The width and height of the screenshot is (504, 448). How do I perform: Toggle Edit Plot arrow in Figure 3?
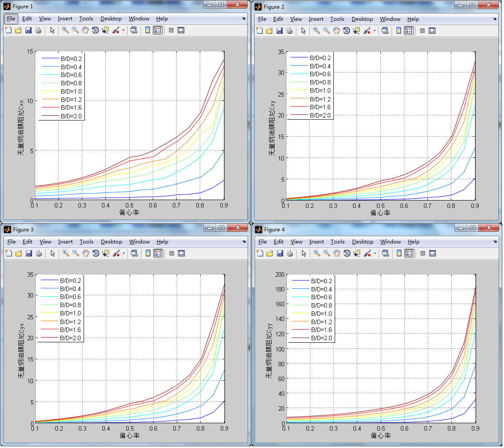[52, 253]
